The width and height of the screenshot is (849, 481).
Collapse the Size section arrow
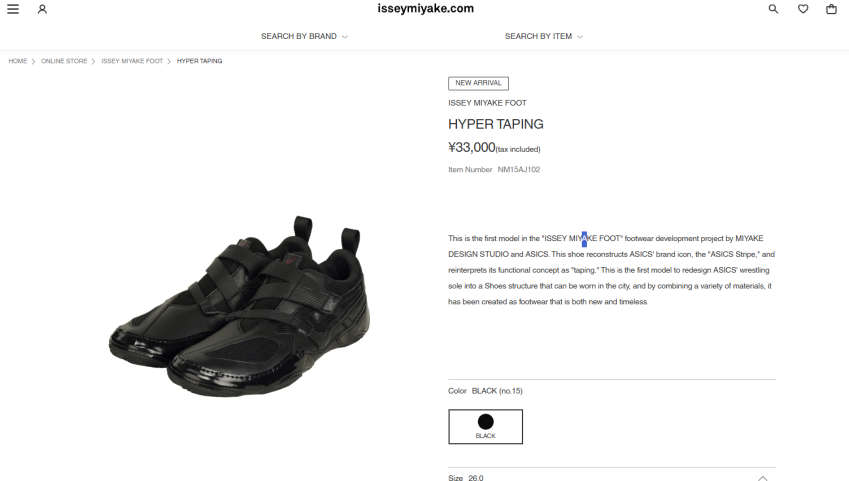pyautogui.click(x=762, y=478)
